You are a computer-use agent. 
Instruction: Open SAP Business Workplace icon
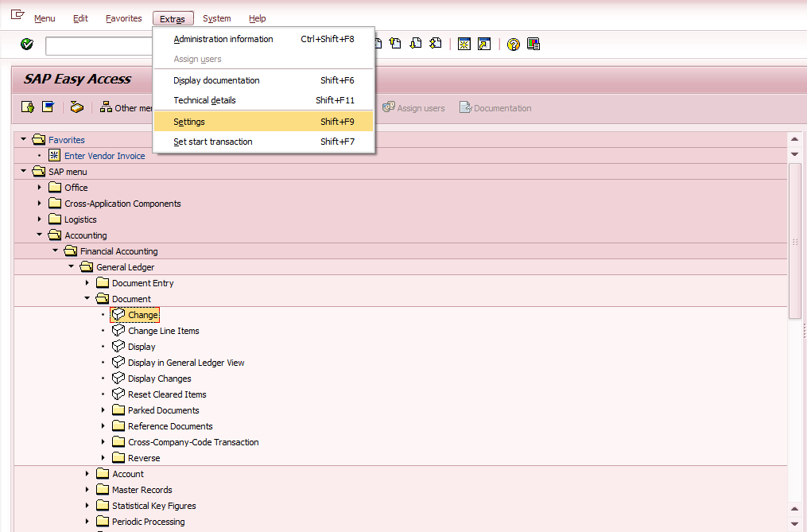(x=76, y=107)
